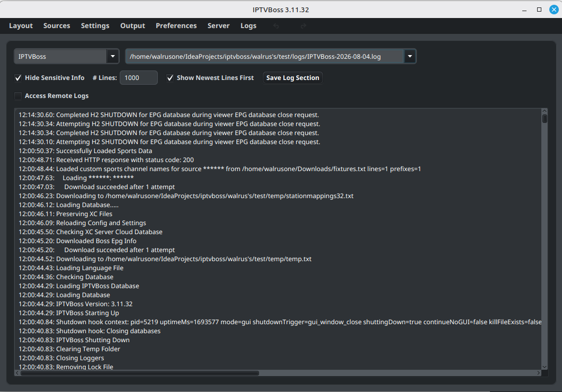The width and height of the screenshot is (562, 392).
Task: Select log line 'IPTVBoss Version: 3.11.32'
Action: (x=76, y=304)
